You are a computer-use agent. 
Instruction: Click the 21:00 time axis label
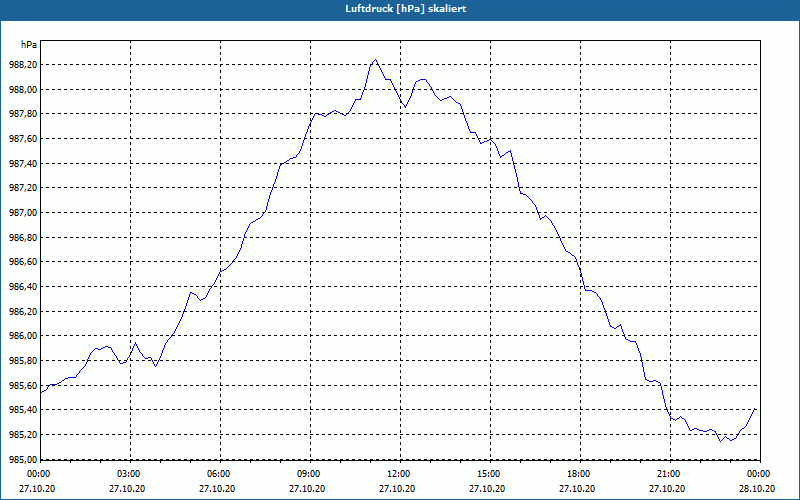tap(670, 474)
